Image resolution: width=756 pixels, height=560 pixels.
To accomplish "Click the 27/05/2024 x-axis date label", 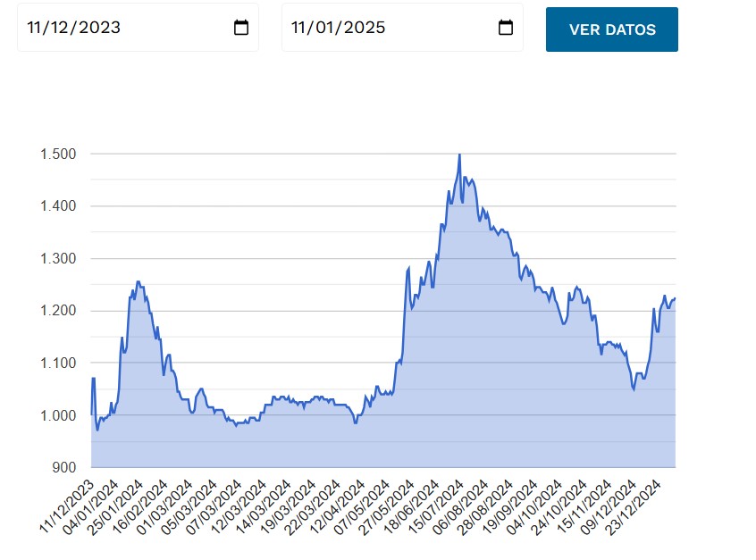I will pyautogui.click(x=387, y=506).
